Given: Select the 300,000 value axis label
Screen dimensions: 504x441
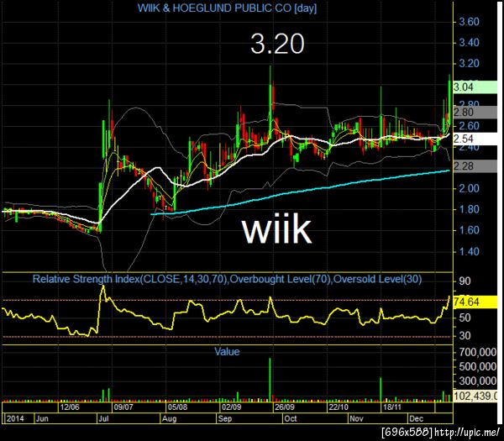Looking at the screenshot, I should coord(478,381).
